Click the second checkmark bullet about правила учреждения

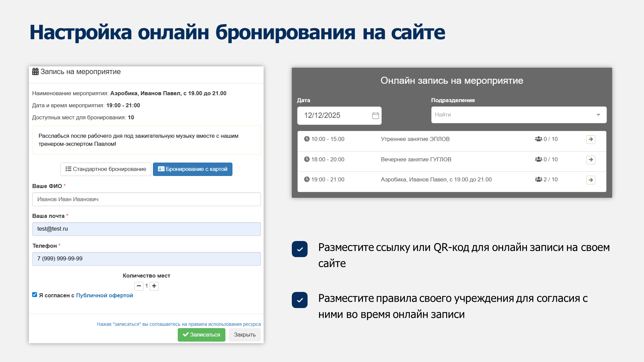300,300
